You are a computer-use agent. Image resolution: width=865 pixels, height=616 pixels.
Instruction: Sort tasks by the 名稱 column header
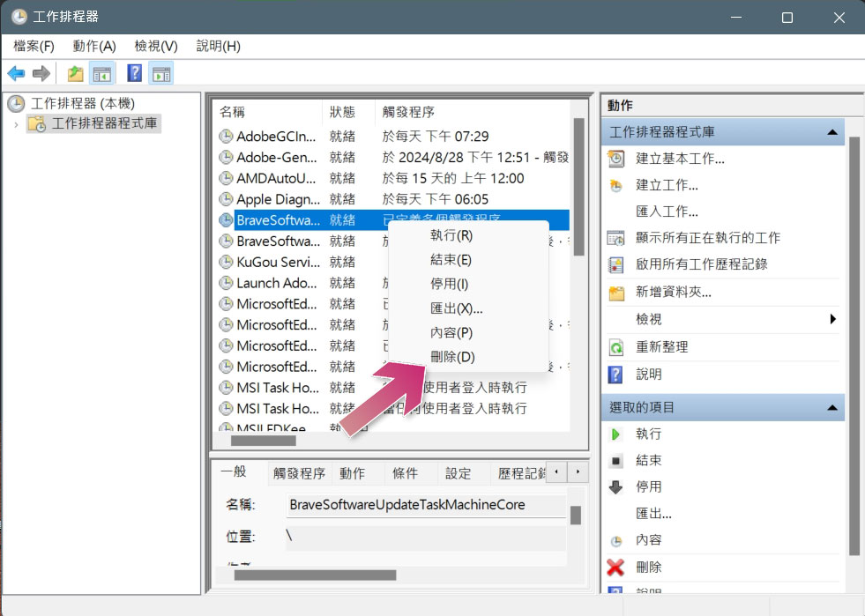click(x=267, y=112)
